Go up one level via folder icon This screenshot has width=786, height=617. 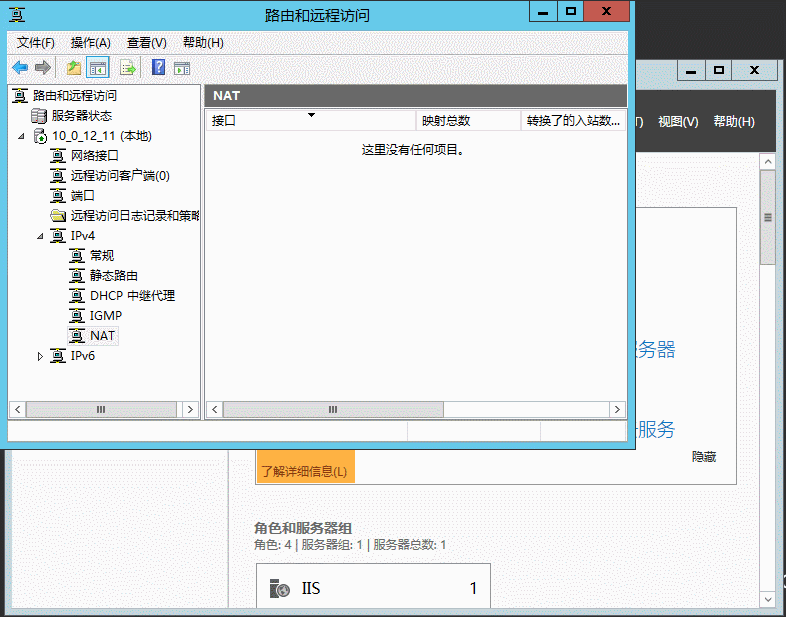74,68
